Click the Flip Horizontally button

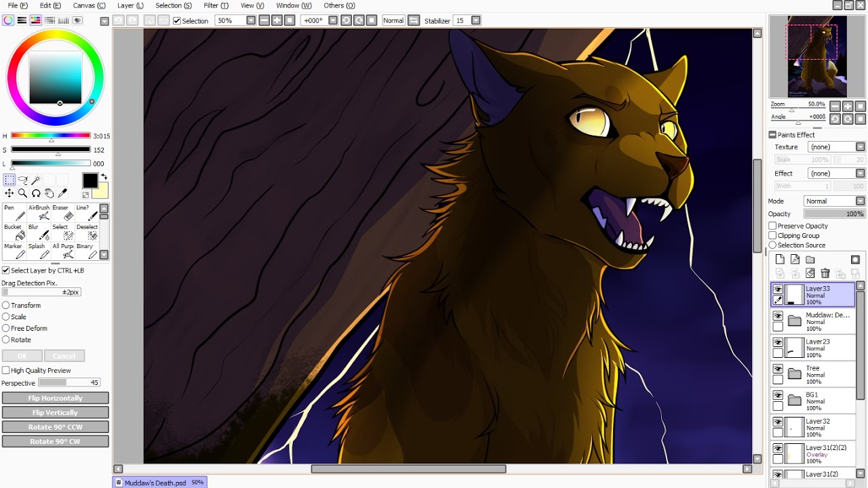click(x=56, y=399)
